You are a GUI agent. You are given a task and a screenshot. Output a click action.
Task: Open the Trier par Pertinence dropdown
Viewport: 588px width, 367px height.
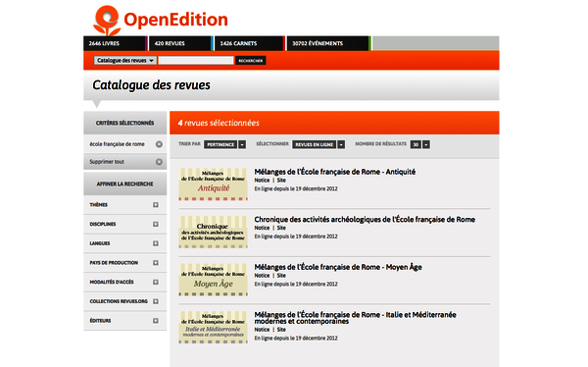click(225, 144)
